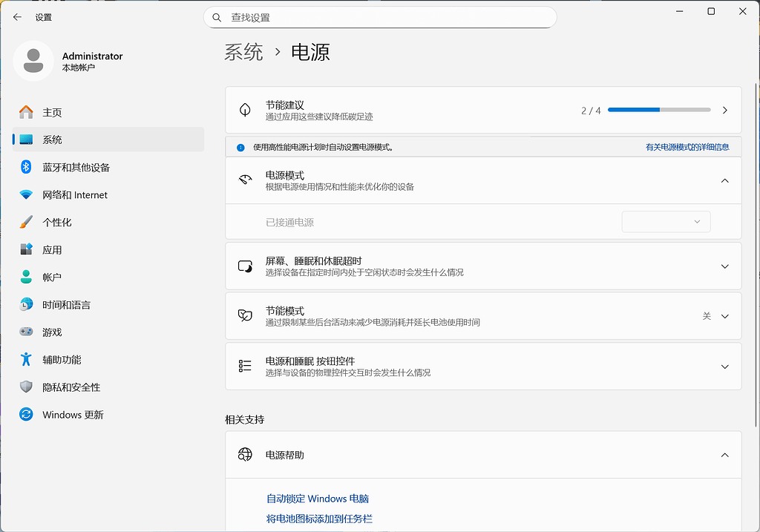Screen dimensions: 760x532
Task: Click the back arrow icon
Action: (x=18, y=17)
